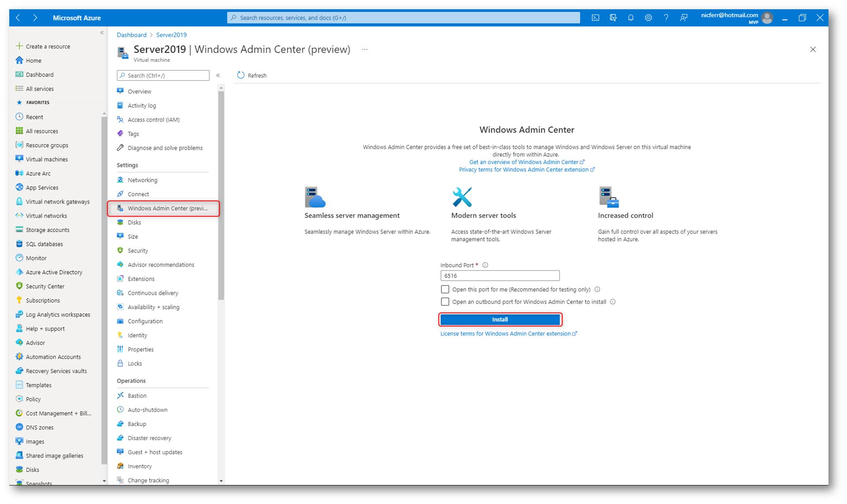This screenshot has width=847, height=504.
Task: Open Recovery Services vaults favorite
Action: click(x=56, y=371)
